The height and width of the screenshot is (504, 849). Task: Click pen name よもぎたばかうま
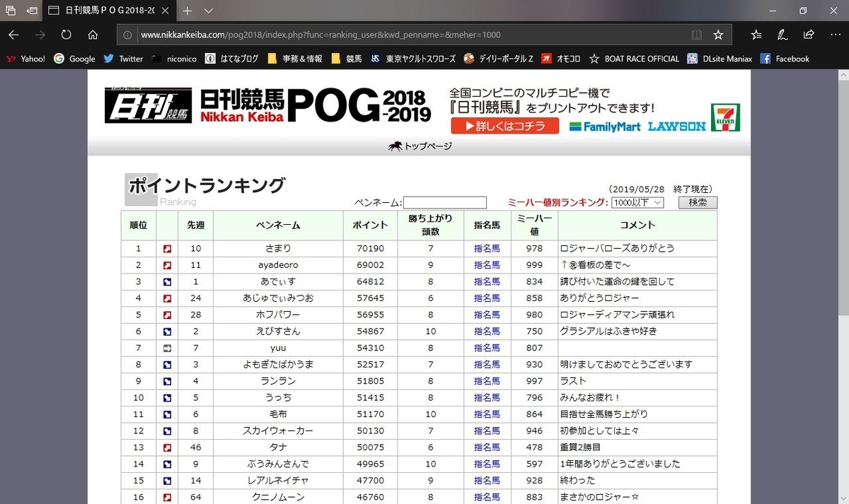pyautogui.click(x=278, y=364)
